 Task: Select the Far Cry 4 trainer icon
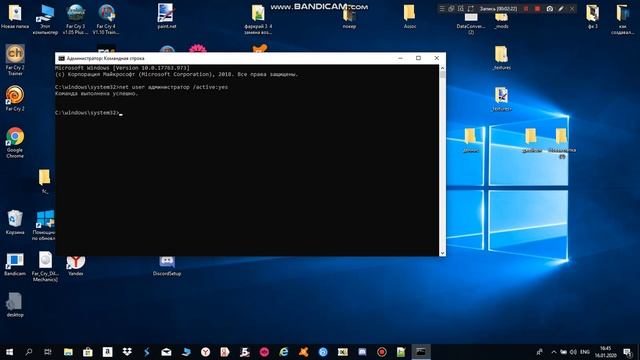click(x=106, y=19)
